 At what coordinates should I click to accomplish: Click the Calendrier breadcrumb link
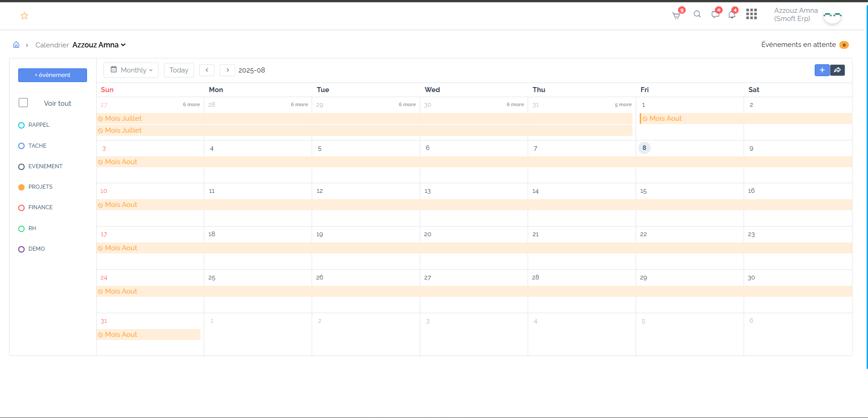(52, 45)
